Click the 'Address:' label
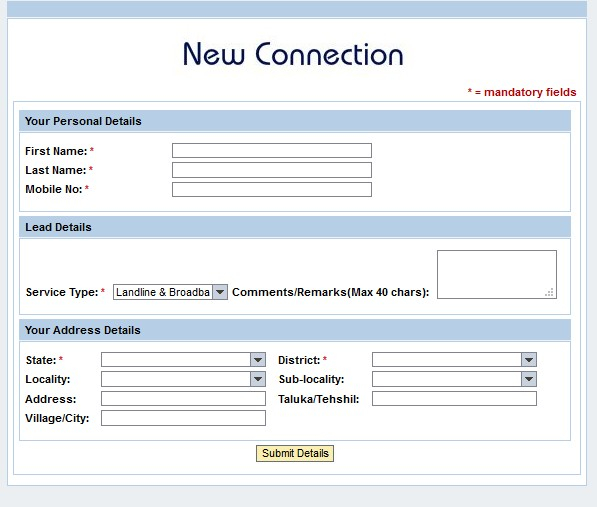597x507 pixels. coord(51,399)
